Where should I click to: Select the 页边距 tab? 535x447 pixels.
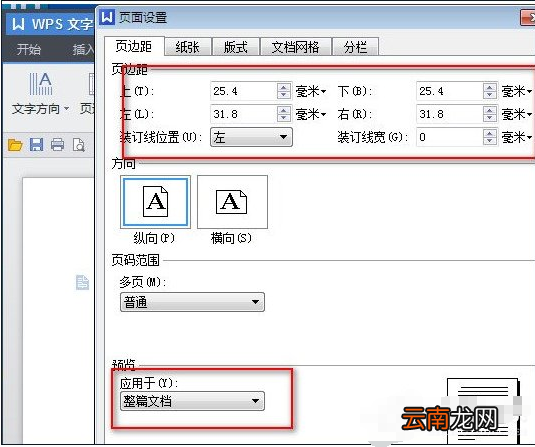(134, 46)
